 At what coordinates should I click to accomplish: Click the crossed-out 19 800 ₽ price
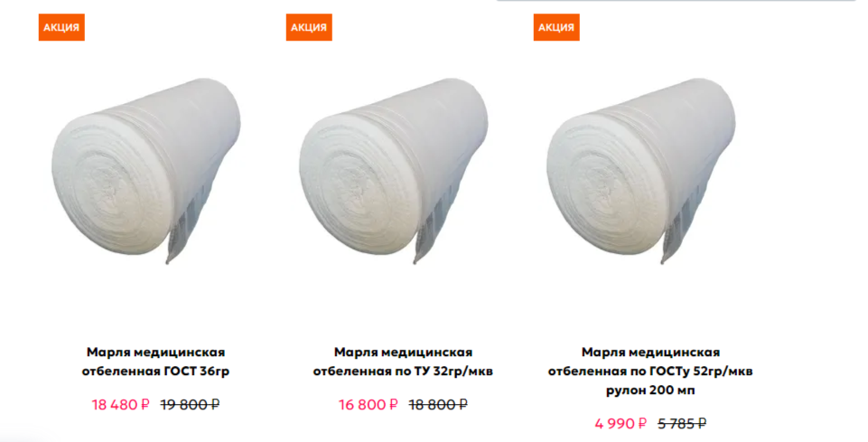pos(190,405)
